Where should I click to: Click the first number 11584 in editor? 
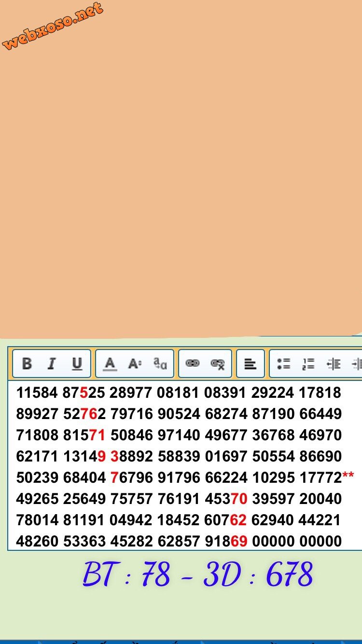37,392
